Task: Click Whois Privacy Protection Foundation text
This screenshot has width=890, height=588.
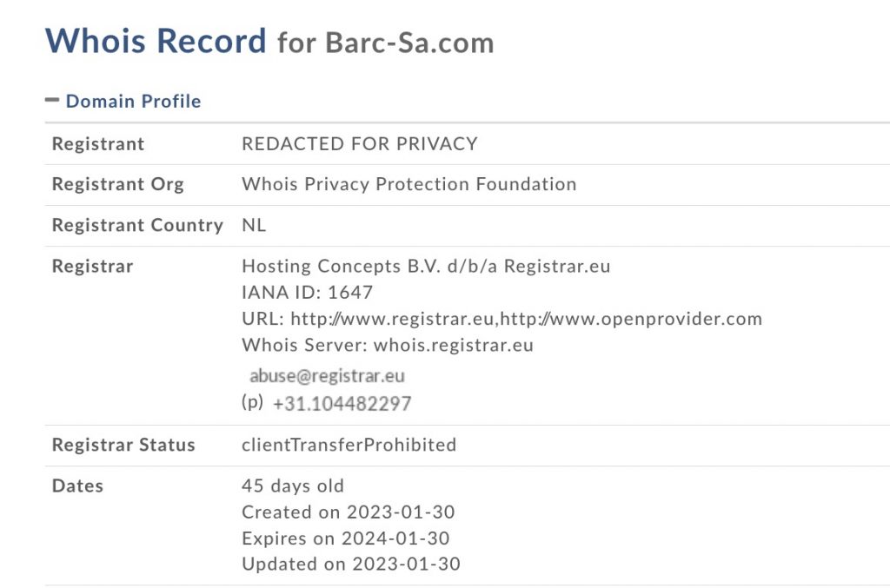Action: coord(408,184)
